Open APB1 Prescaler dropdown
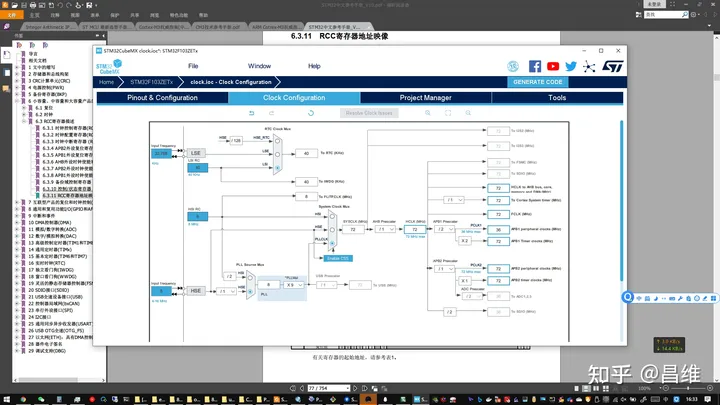This screenshot has height=405, width=720. click(444, 229)
